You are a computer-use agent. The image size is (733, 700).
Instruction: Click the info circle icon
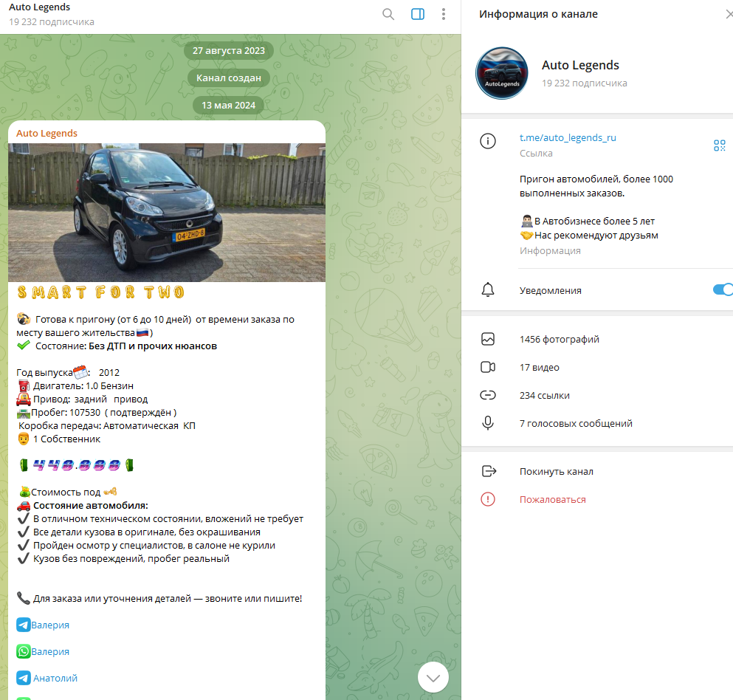click(488, 141)
